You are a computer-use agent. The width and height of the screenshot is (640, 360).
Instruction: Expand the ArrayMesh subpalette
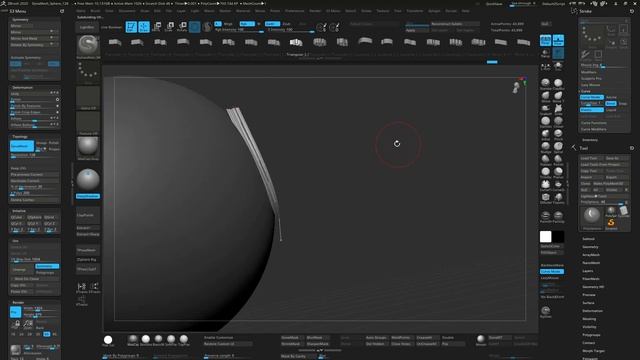coord(591,255)
